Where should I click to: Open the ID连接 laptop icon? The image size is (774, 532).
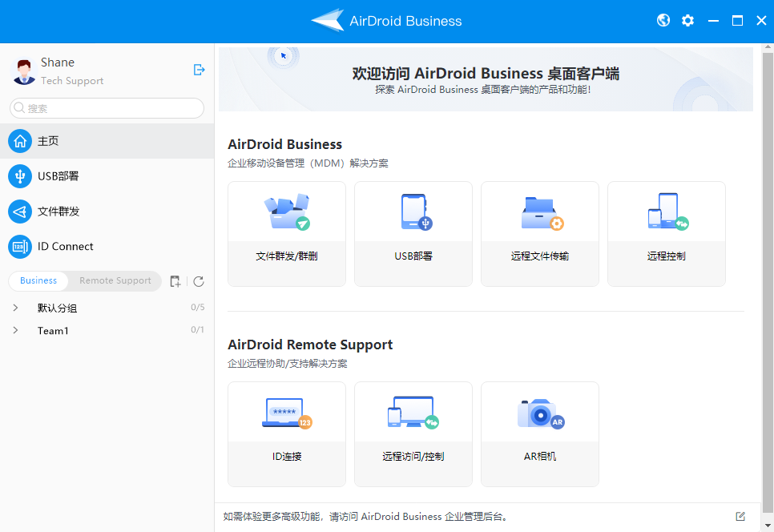pos(288,413)
